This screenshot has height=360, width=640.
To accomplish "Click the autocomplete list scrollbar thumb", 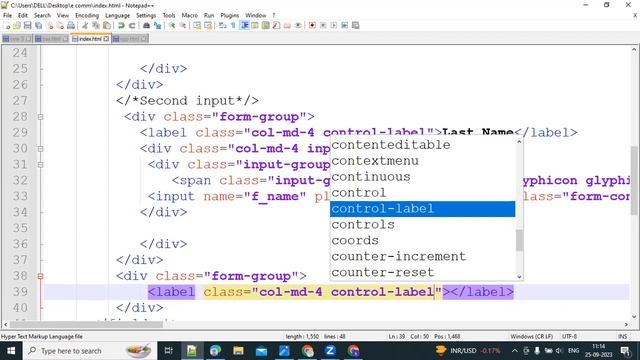I will click(519, 240).
